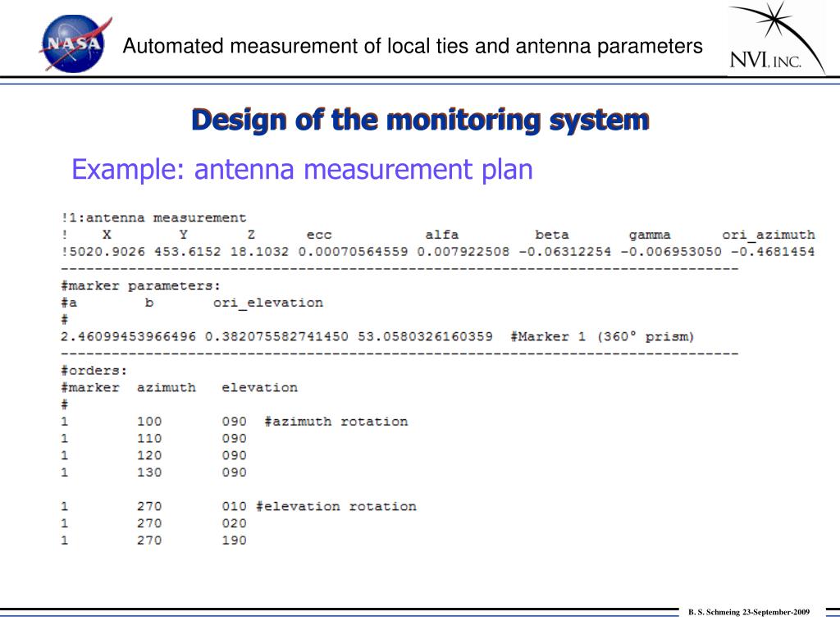Screen dimensions: 840x630
Task: Select the line '!1:antenna measurement'
Action: (x=153, y=218)
